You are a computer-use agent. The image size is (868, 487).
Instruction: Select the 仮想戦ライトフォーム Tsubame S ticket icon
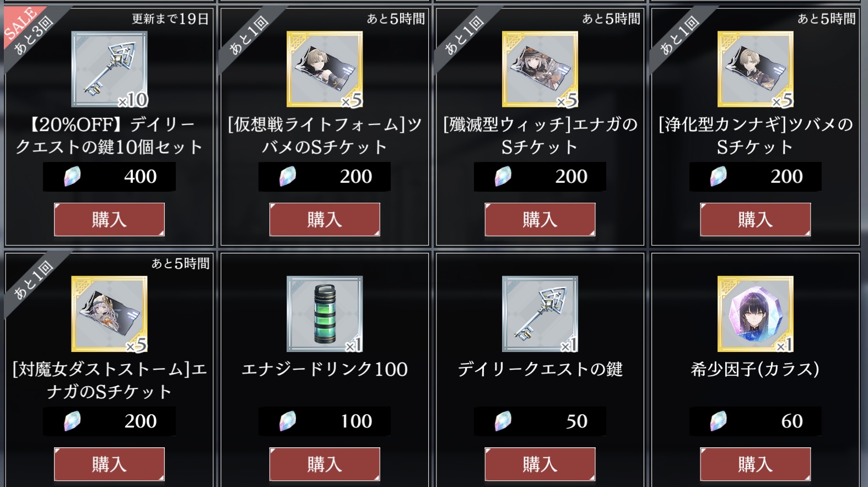325,69
